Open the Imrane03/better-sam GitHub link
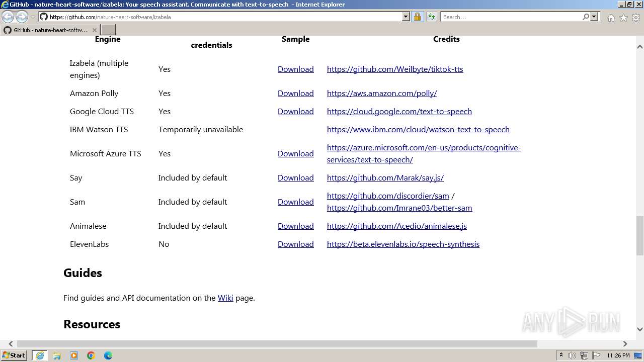This screenshot has height=362, width=644. click(x=399, y=208)
